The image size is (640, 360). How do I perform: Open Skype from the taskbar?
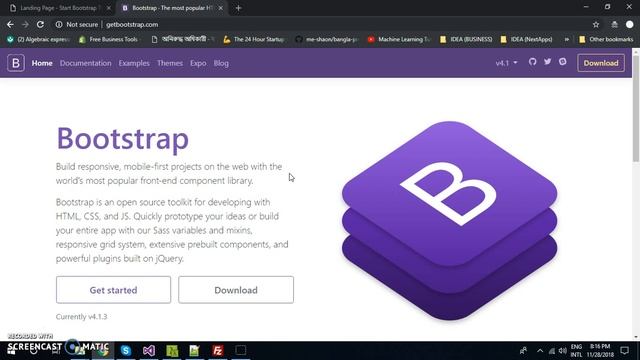click(126, 351)
